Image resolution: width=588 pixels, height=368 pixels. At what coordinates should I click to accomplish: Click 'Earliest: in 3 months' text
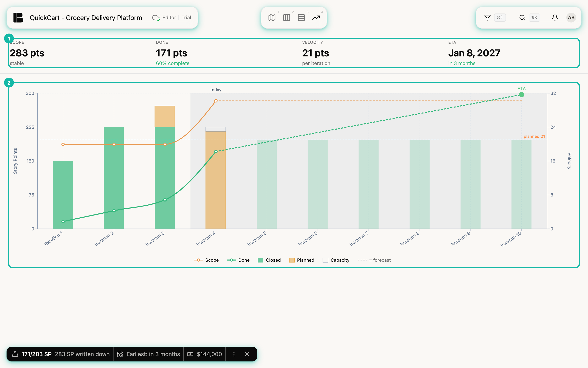pyautogui.click(x=153, y=354)
